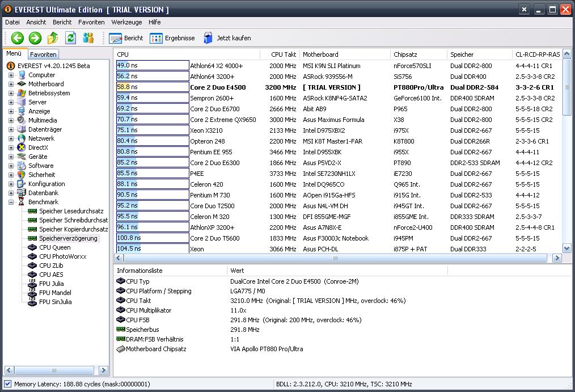The width and height of the screenshot is (575, 392).
Task: Toggle the status bar checkbox
Action: pos(7,384)
